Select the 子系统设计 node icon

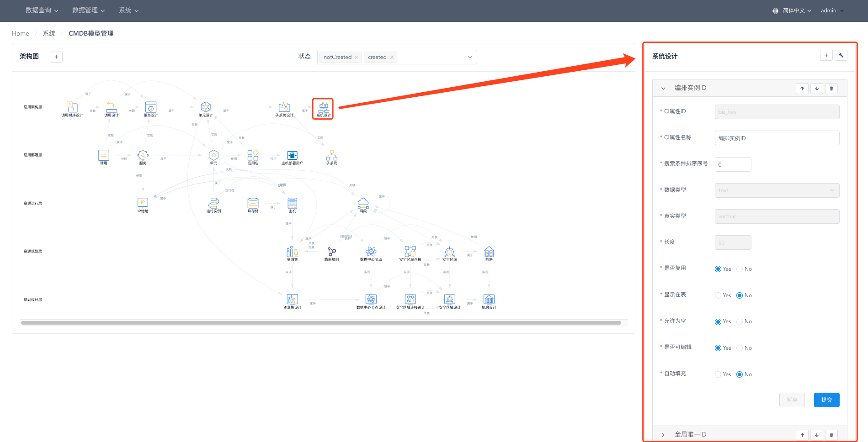tap(284, 107)
